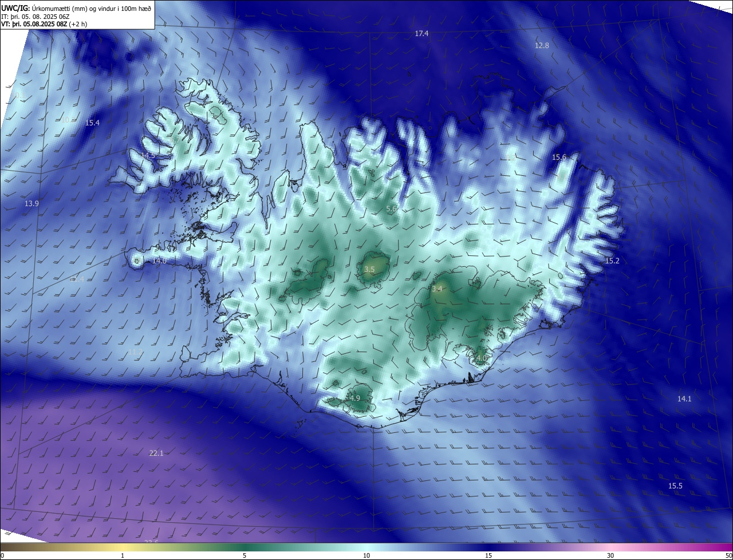Image resolution: width=733 pixels, height=560 pixels.
Task: Click the 5.6 value in north Iceland
Action: 392,209
